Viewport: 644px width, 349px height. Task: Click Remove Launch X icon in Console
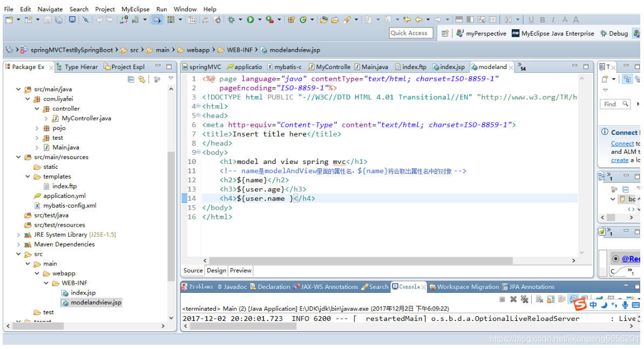[513, 299]
